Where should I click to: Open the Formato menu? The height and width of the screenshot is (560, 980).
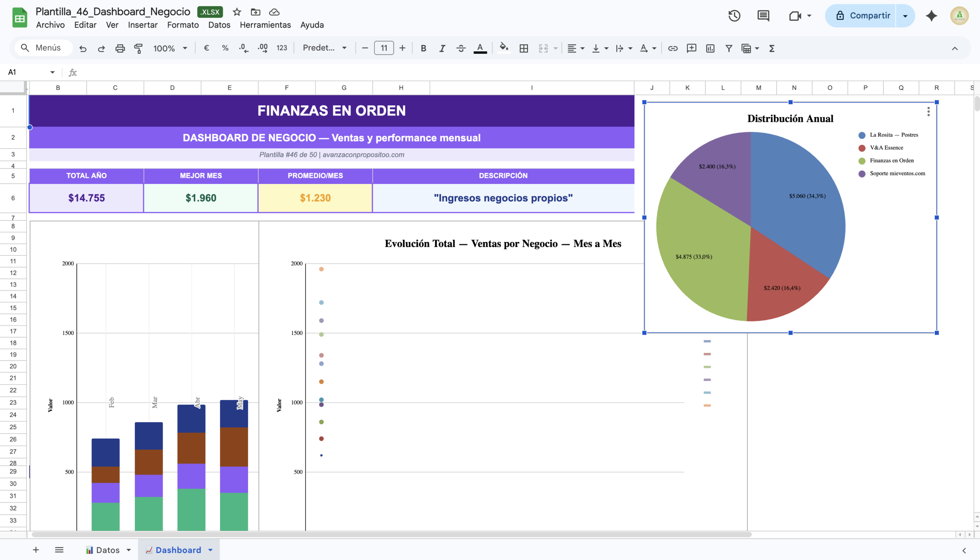(183, 25)
